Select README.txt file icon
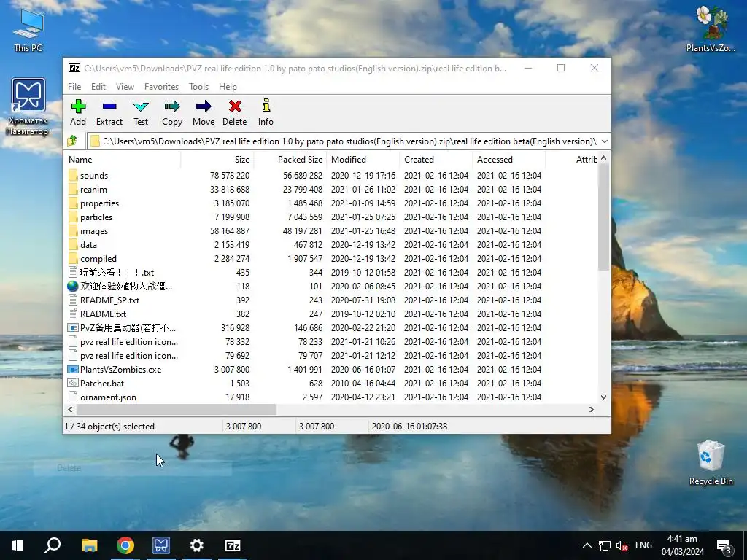 click(x=73, y=314)
